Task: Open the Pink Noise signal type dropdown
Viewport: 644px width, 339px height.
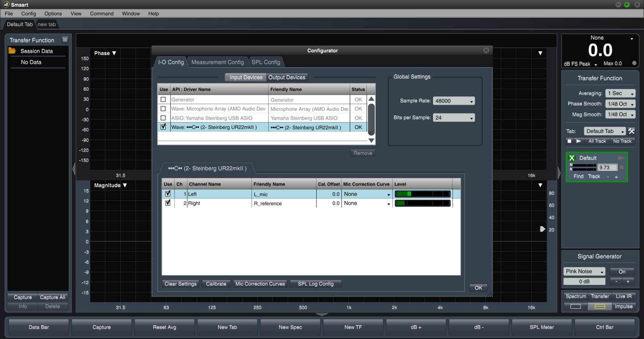Action: point(584,271)
